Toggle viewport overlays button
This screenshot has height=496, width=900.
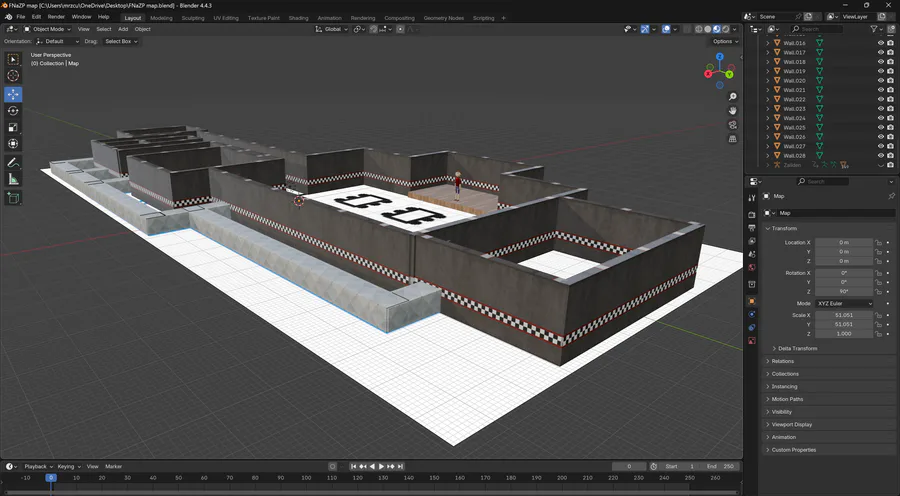pos(666,29)
